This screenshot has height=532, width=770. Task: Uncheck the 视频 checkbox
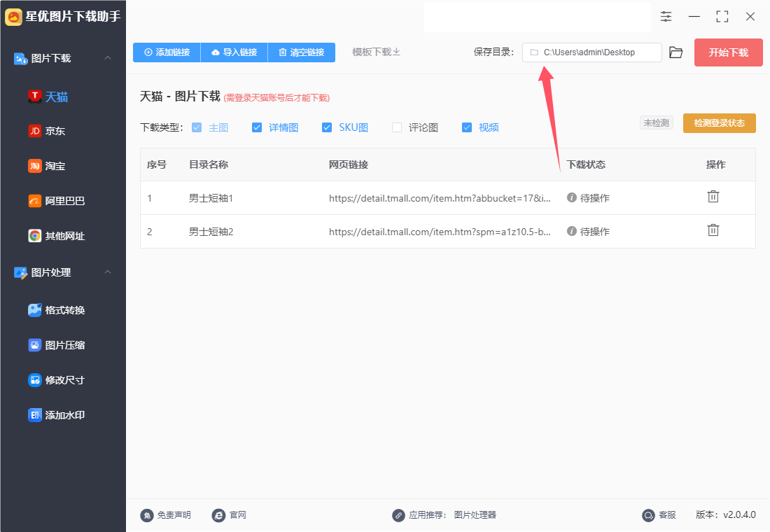467,127
